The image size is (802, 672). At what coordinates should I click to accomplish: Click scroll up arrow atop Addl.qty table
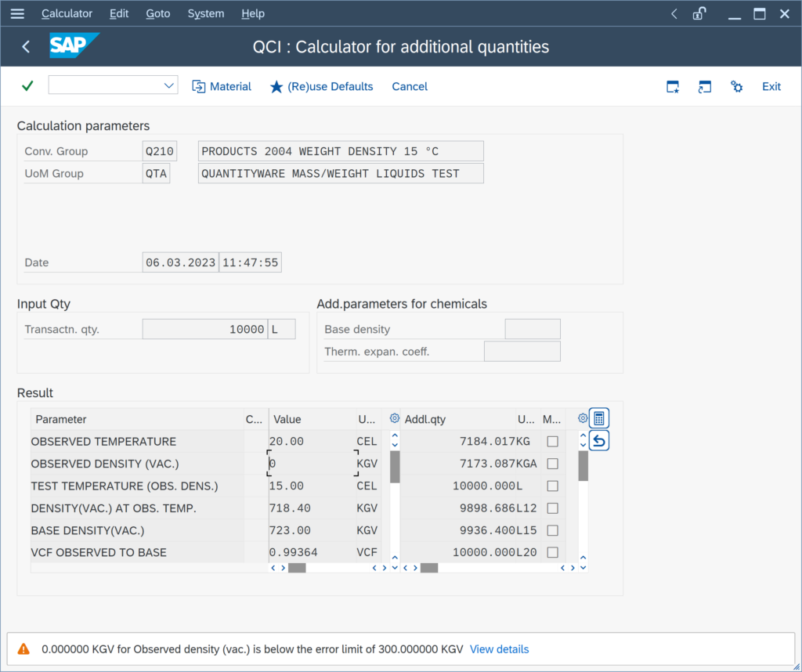point(583,435)
